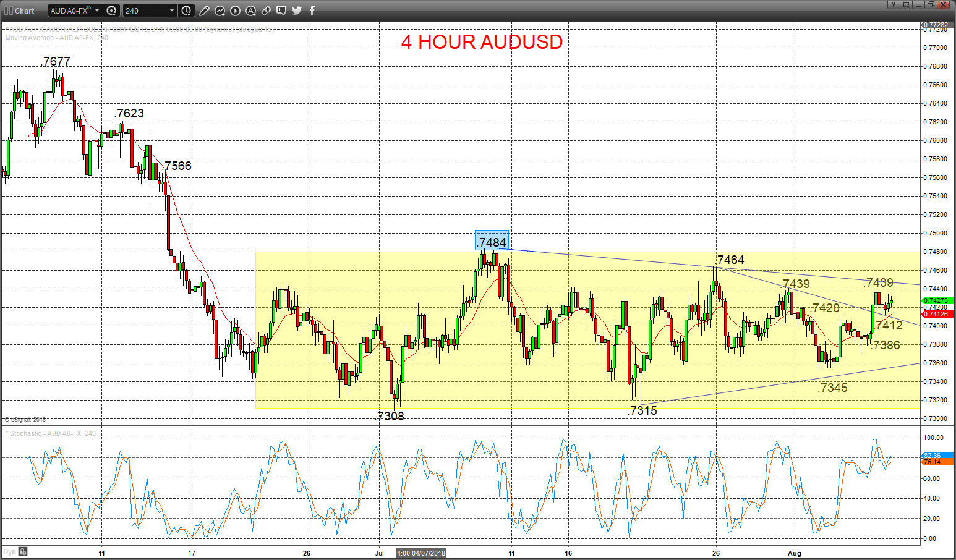Click the symbol link chain icon

click(x=266, y=11)
